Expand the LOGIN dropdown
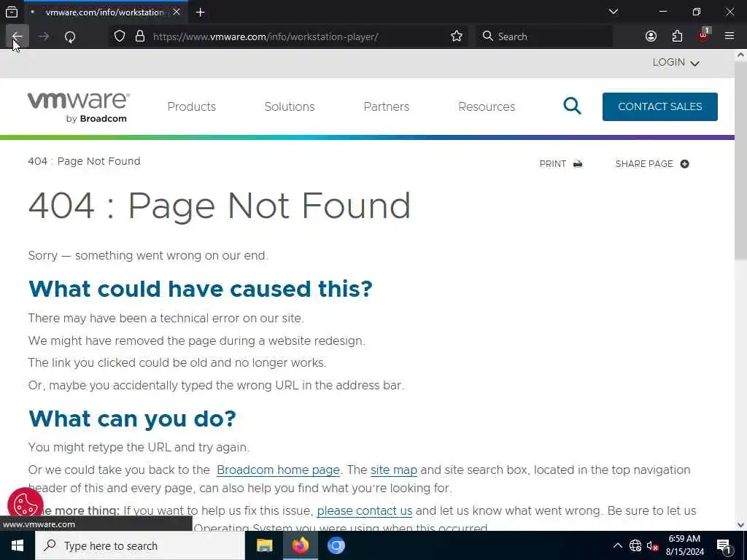Viewport: 747px width, 560px height. [676, 63]
